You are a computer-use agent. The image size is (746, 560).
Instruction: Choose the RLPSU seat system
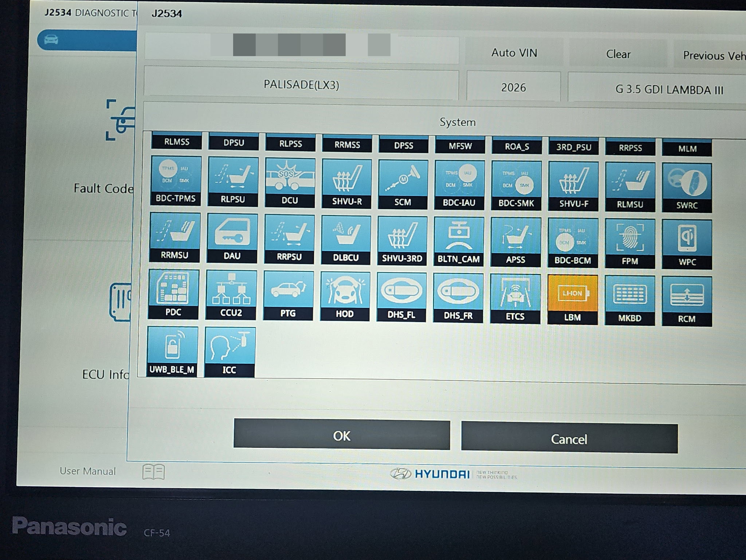click(x=233, y=182)
